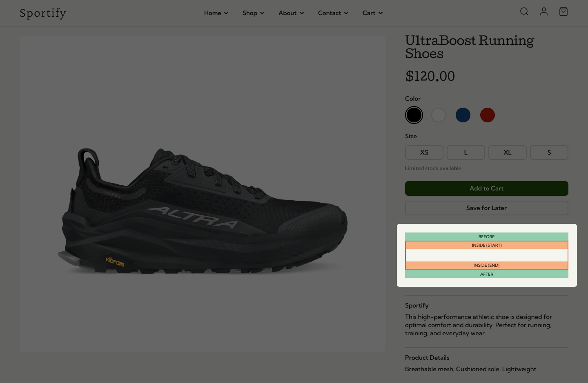Screen dimensions: 588x383
Task: Open the search icon in header
Action: 524,11
